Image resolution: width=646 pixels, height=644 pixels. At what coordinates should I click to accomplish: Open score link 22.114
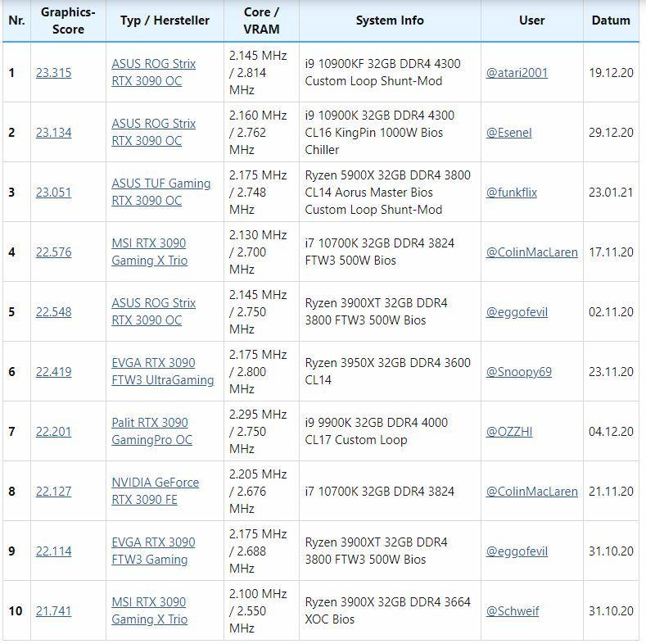[53, 551]
